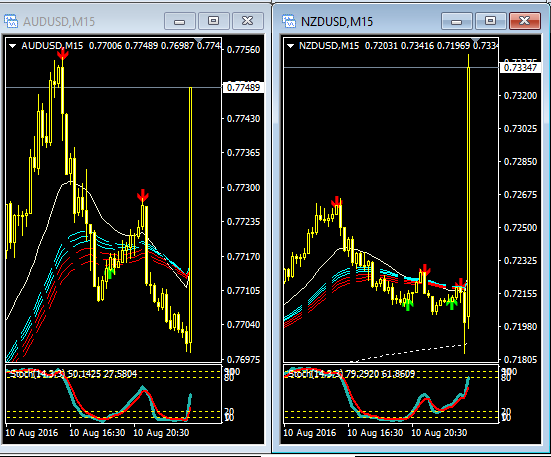The width and height of the screenshot is (551, 457).
Task: Click the NZDUSD time label 10 Aug 20:30
Action: 439,432
